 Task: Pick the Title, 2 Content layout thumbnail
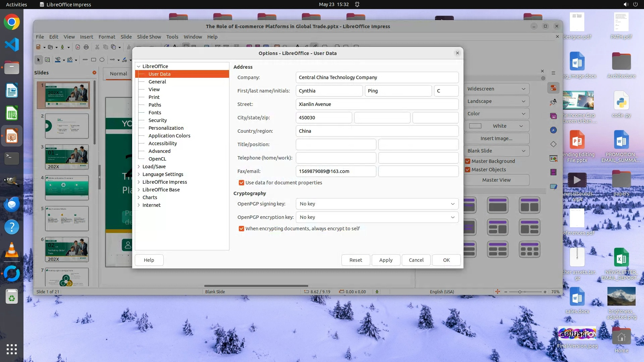pos(529,205)
